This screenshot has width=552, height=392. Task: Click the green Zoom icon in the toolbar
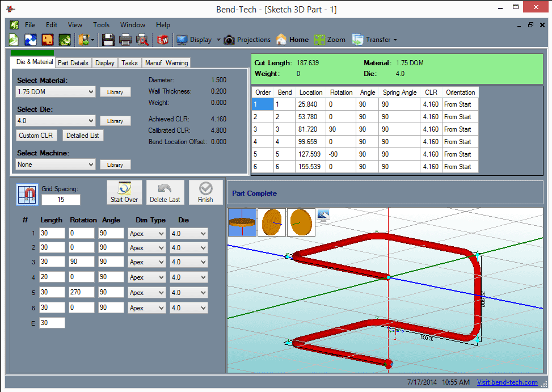[x=321, y=40]
